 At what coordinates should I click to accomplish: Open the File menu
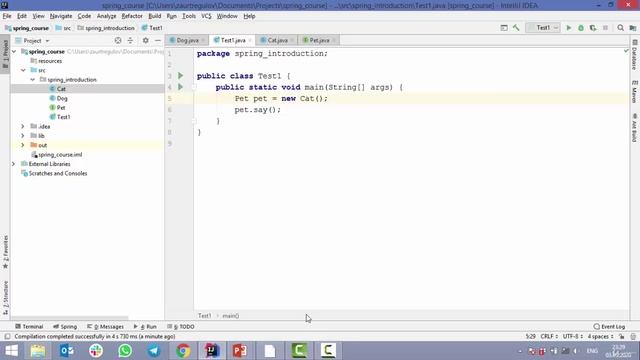7,16
